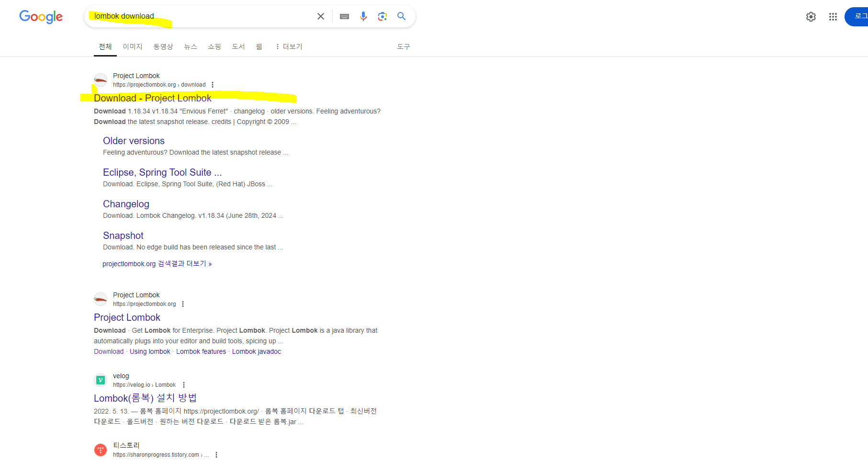
Task: Open the settings gear icon
Action: point(811,17)
